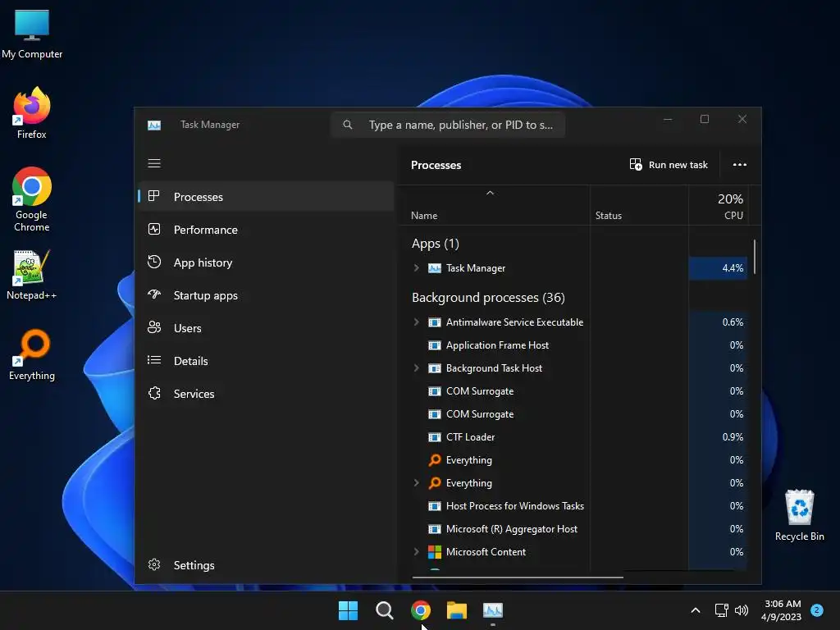Click the Task Manager taskbar icon

coord(493,610)
